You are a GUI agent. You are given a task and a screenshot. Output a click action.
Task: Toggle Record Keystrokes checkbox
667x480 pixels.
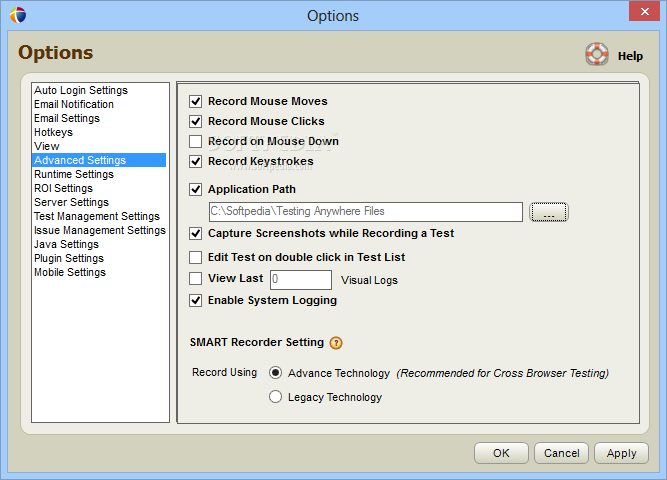coord(196,161)
